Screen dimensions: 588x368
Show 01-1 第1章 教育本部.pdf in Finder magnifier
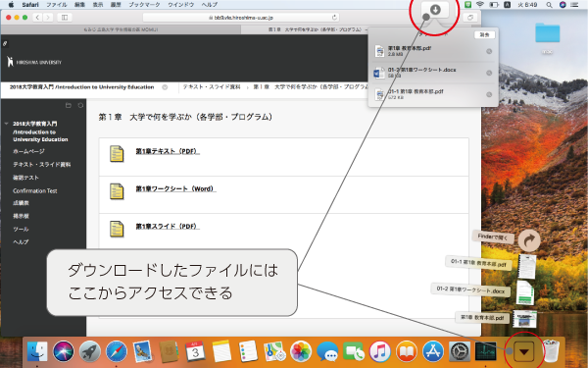click(489, 94)
